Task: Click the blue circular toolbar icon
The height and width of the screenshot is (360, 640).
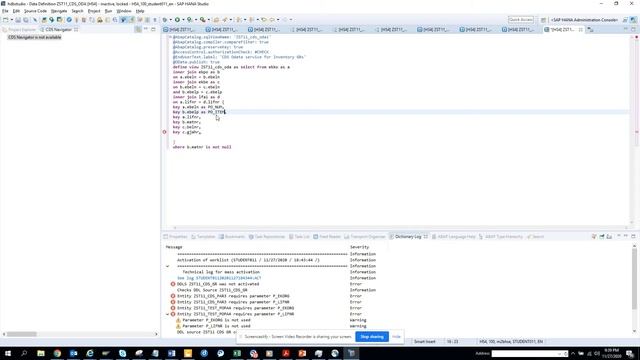Action: click(69, 20)
